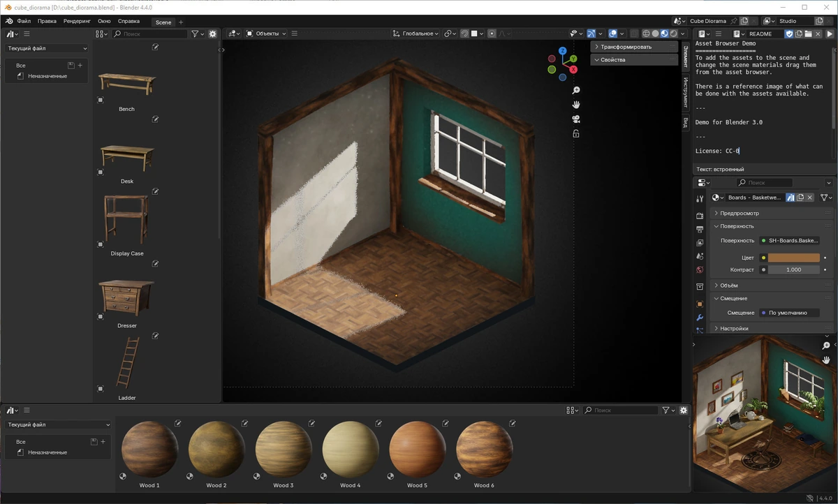The width and height of the screenshot is (838, 504).
Task: Open the 'Рендеринг' menu
Action: point(77,21)
